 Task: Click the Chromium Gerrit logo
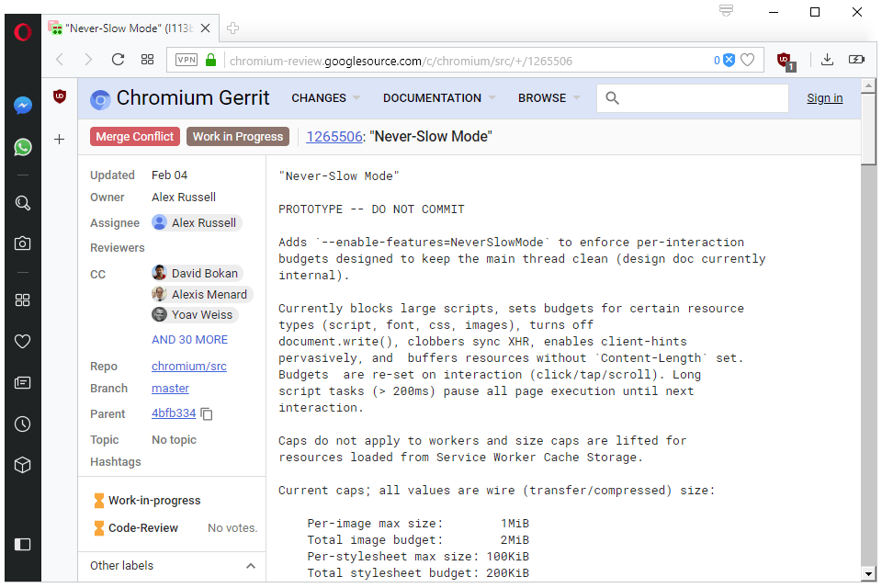(x=179, y=98)
